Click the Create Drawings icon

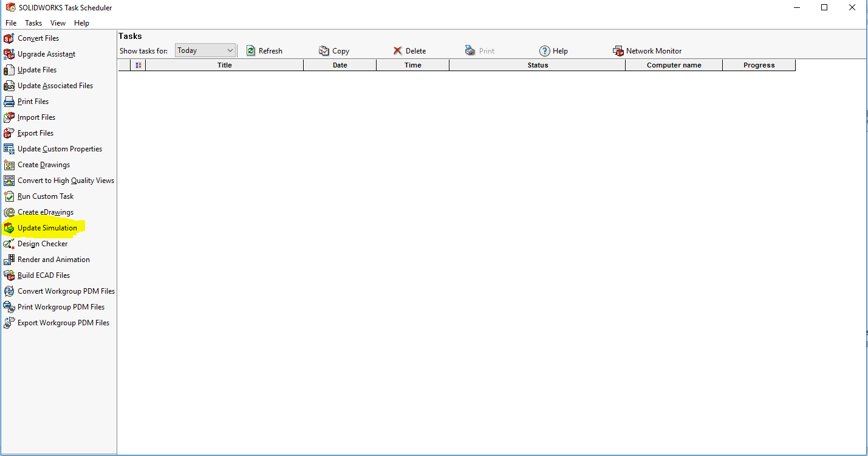pos(9,165)
